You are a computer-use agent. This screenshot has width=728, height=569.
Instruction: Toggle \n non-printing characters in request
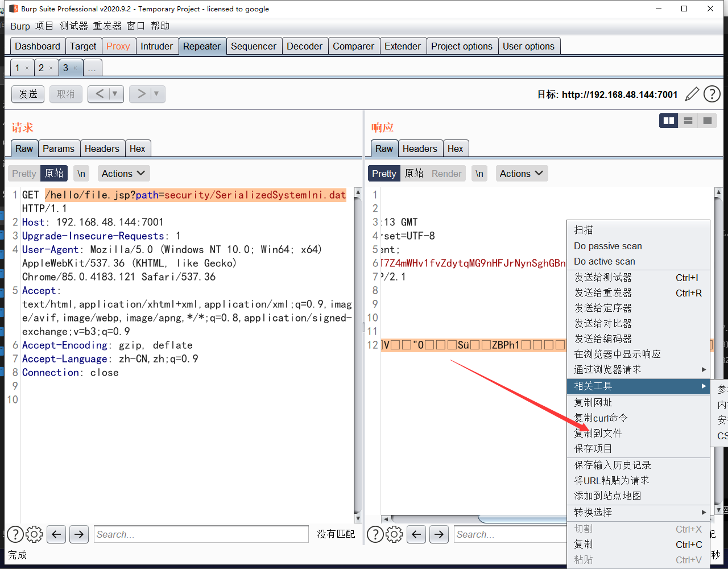coord(81,174)
